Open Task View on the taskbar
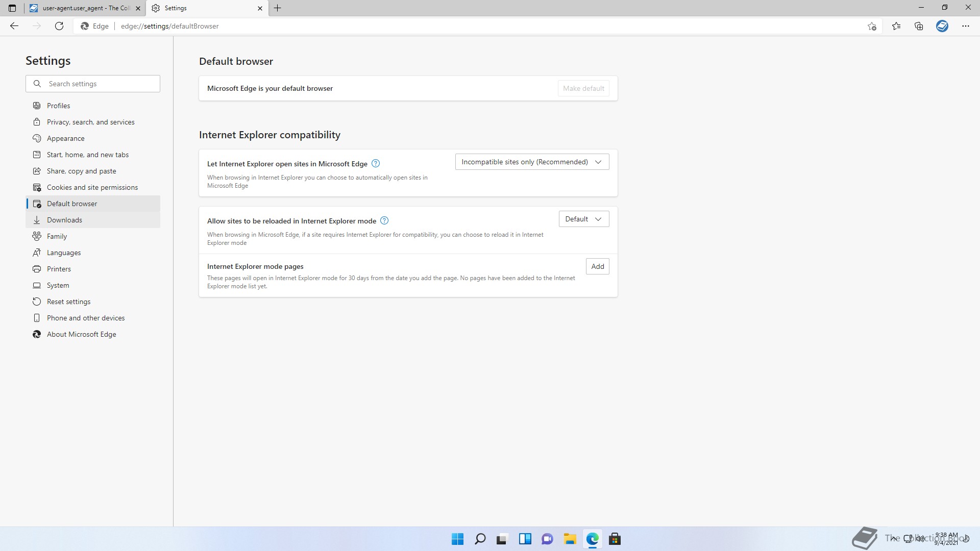 click(x=503, y=539)
